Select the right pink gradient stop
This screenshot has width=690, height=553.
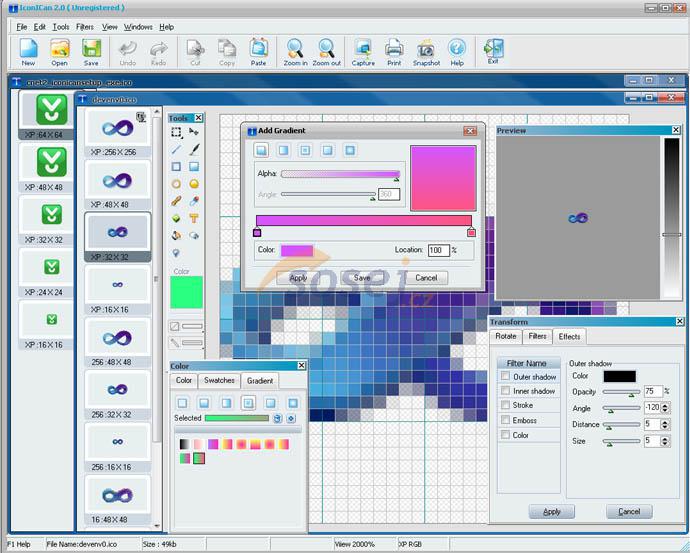(x=471, y=232)
